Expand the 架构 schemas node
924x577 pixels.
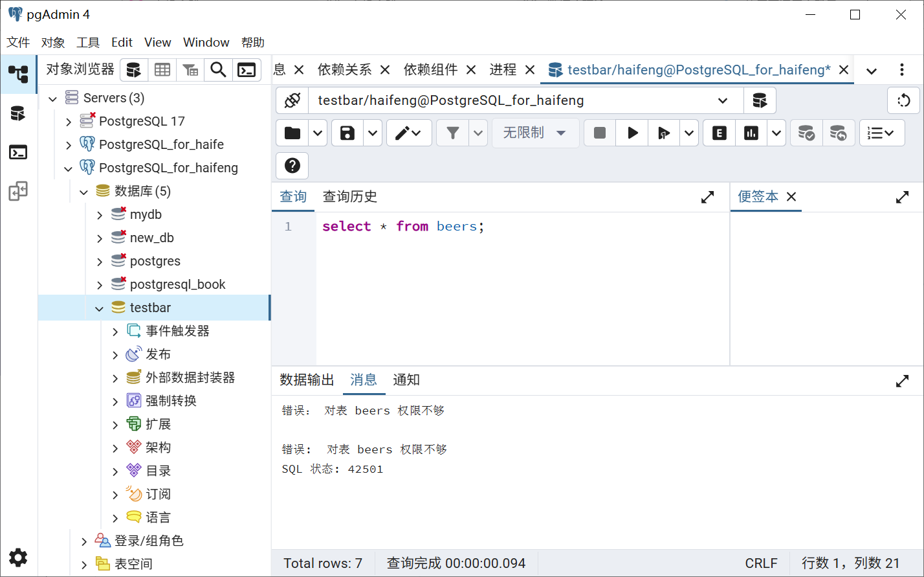pyautogui.click(x=115, y=448)
